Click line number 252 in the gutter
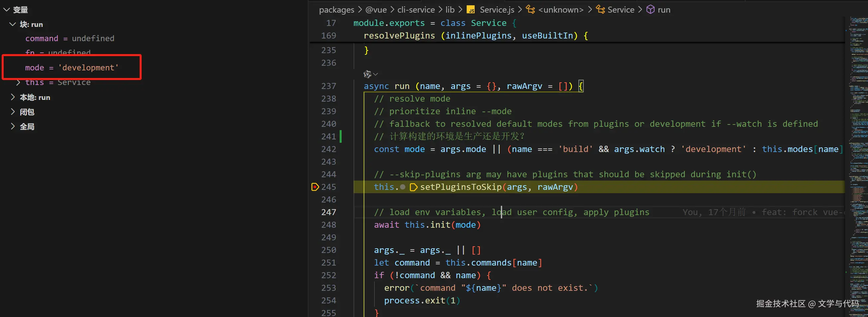Viewport: 868px width, 317px height. pyautogui.click(x=329, y=275)
